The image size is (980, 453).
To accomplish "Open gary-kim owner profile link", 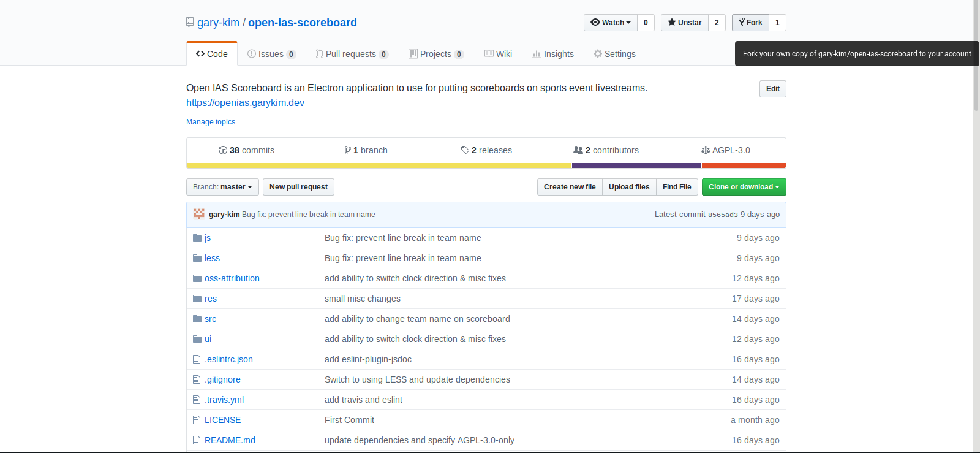I will (218, 23).
